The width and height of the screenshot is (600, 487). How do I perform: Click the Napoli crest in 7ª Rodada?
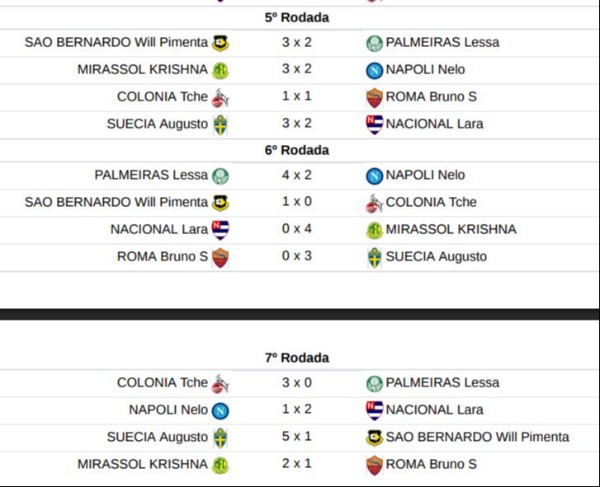(x=221, y=410)
